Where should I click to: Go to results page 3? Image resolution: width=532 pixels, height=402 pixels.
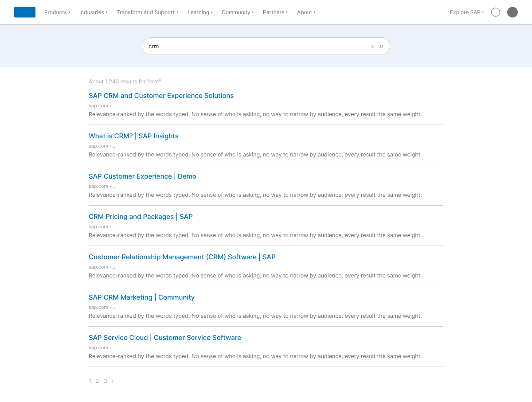(106, 381)
